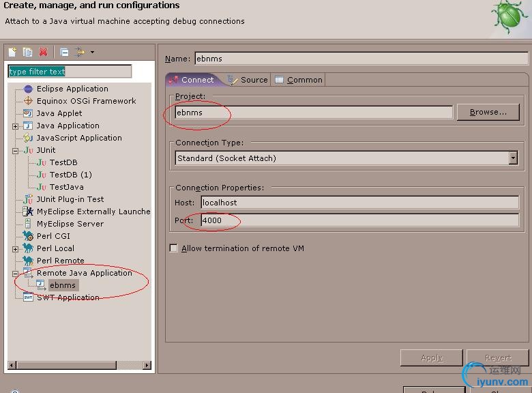
Task: Click the Host field containing localhost
Action: pos(359,203)
